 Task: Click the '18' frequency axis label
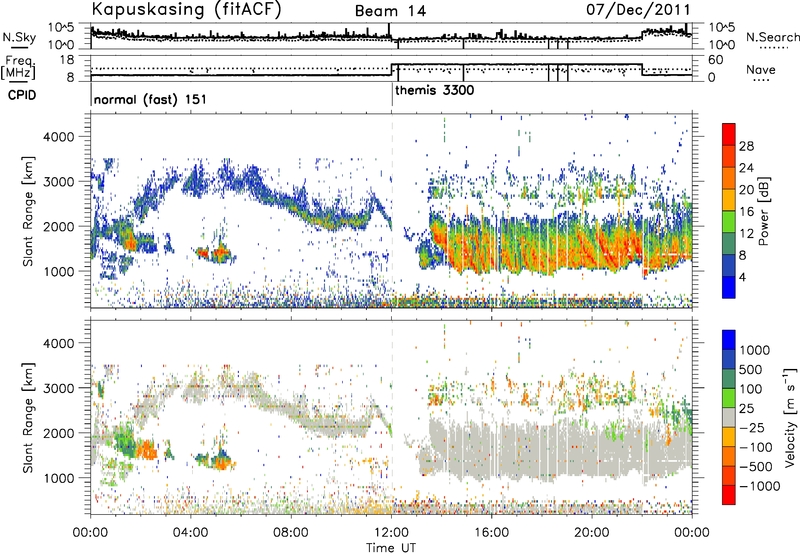(67, 60)
